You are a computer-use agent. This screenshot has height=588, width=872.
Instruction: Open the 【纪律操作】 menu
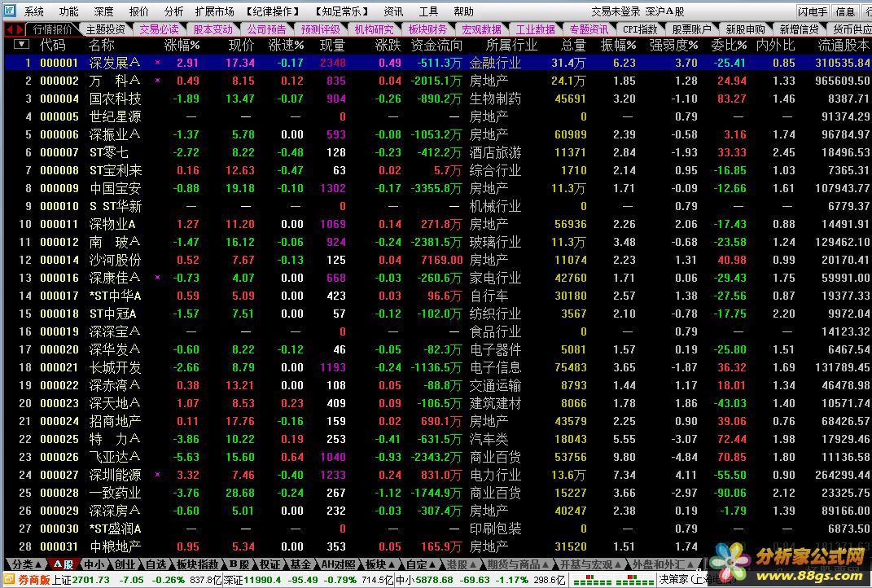tap(272, 11)
